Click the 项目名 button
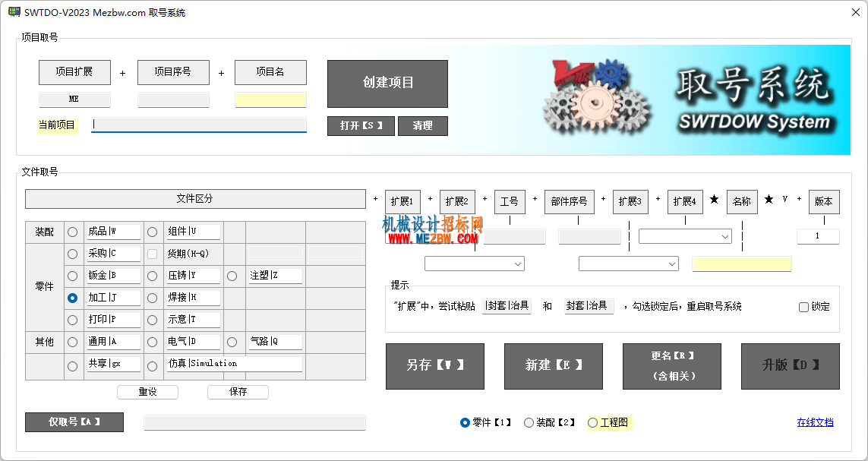Screen dimensions: 868x461 click(270, 72)
